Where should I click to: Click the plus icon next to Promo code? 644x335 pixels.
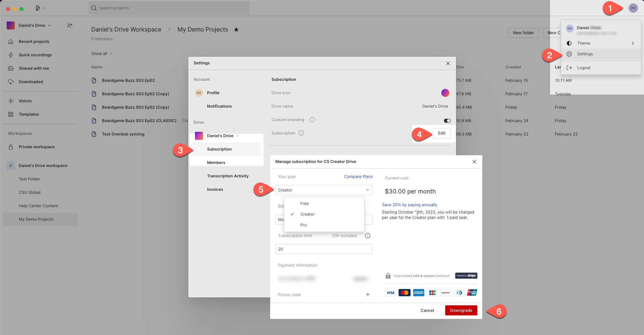(368, 295)
